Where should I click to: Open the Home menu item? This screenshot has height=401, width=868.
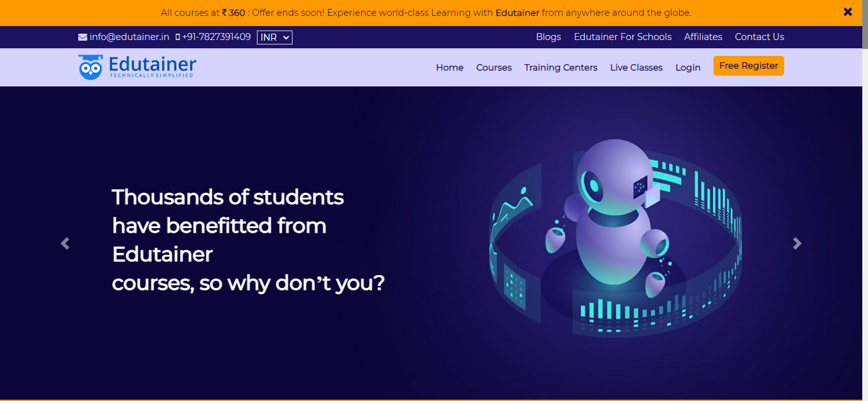coord(450,67)
